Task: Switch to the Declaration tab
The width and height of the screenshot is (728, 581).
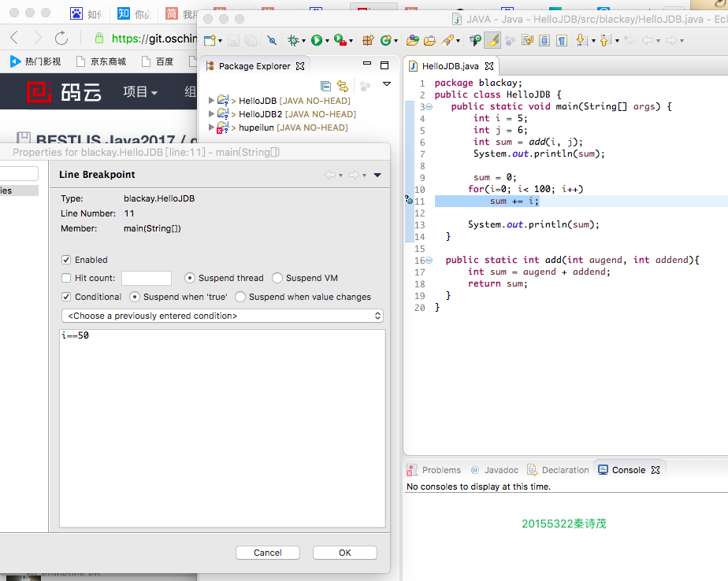Action: tap(558, 470)
